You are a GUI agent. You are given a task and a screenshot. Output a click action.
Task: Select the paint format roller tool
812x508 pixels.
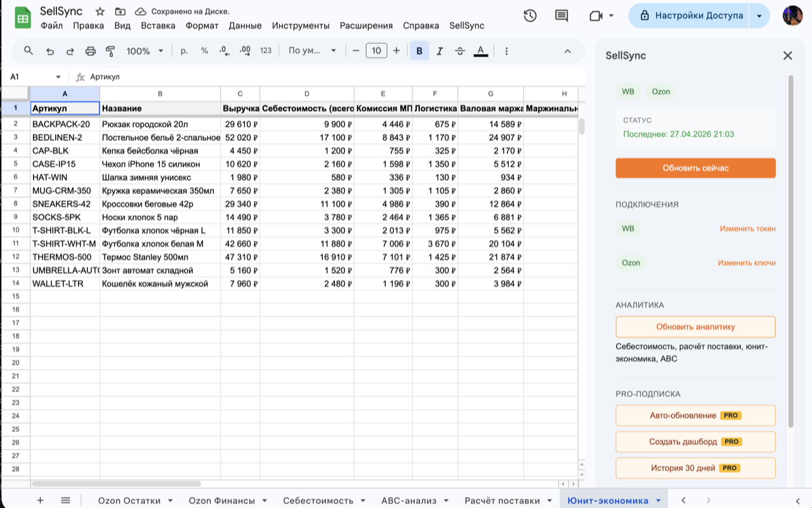[110, 51]
